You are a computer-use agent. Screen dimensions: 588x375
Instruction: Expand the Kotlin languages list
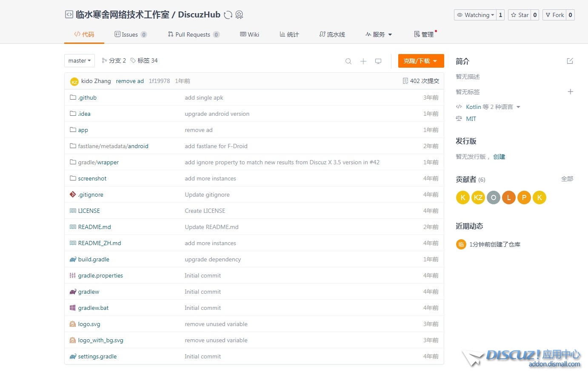(x=518, y=107)
